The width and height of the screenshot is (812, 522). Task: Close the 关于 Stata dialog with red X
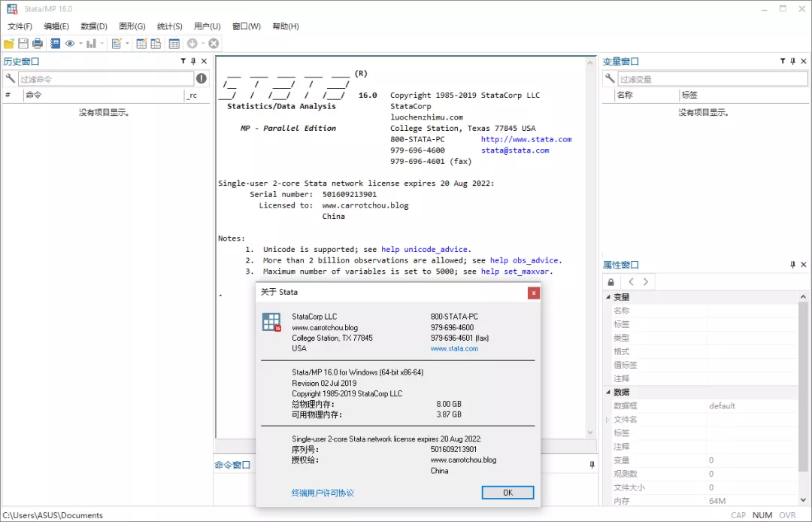[533, 293]
